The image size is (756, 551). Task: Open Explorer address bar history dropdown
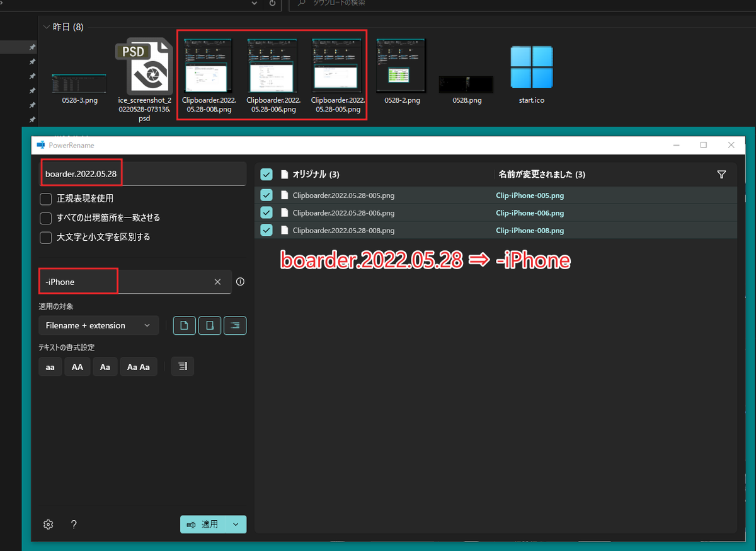click(254, 3)
